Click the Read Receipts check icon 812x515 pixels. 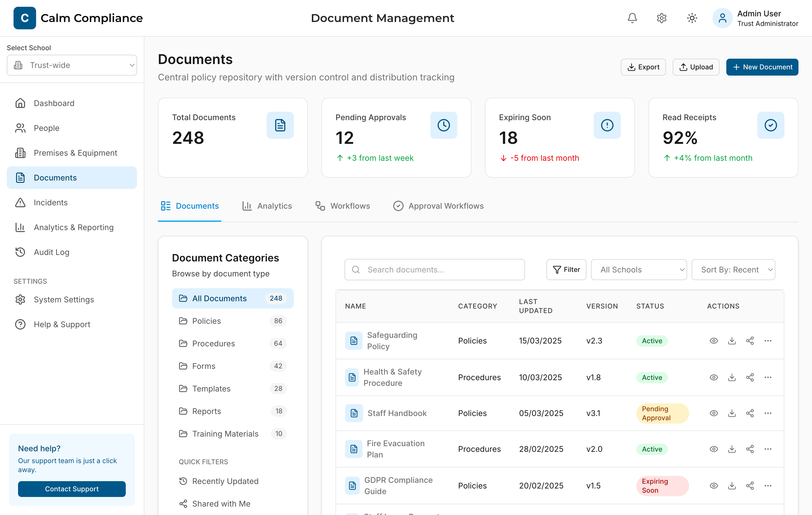coord(771,125)
